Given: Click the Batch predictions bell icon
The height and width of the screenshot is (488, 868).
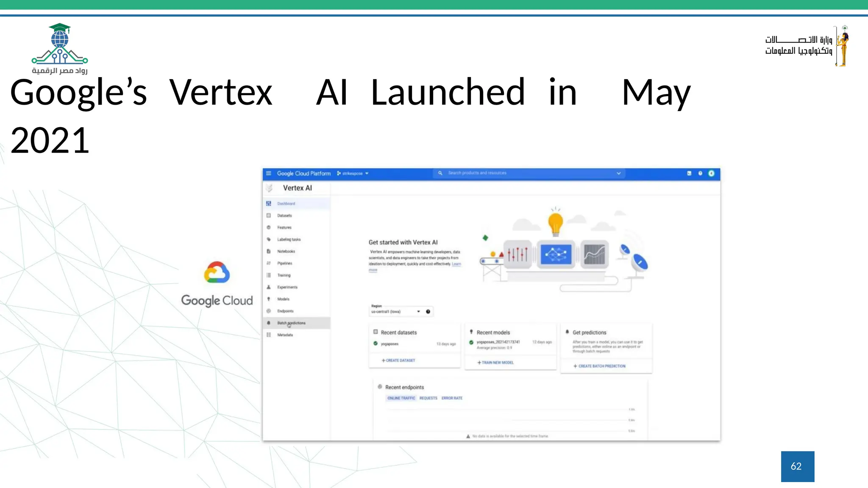Looking at the screenshot, I should click(x=268, y=323).
